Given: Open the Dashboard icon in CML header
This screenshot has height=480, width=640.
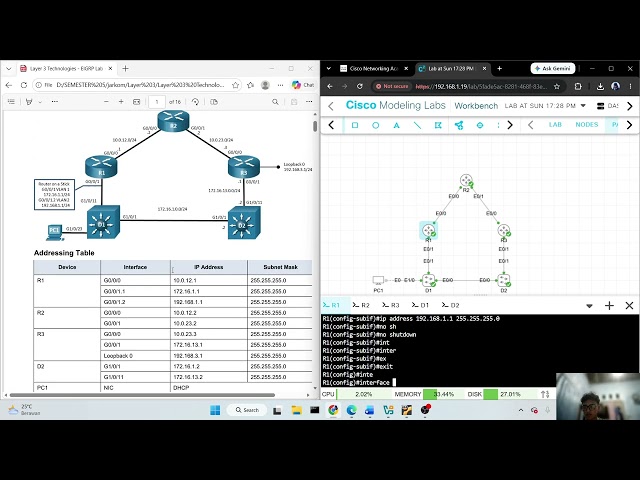Looking at the screenshot, I should tap(600, 106).
